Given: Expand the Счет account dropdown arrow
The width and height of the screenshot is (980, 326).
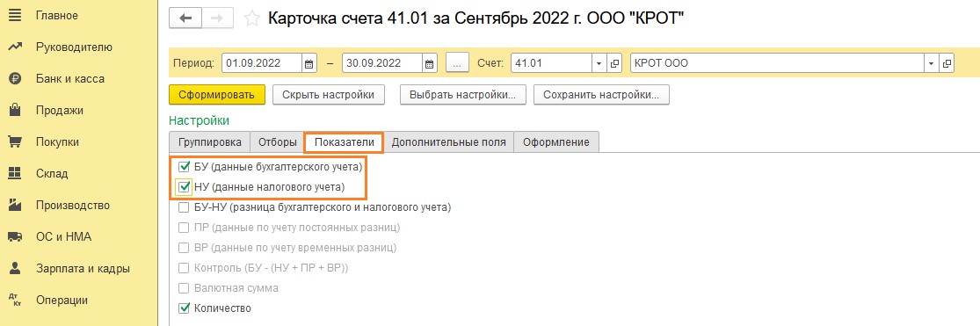Looking at the screenshot, I should click(x=599, y=63).
